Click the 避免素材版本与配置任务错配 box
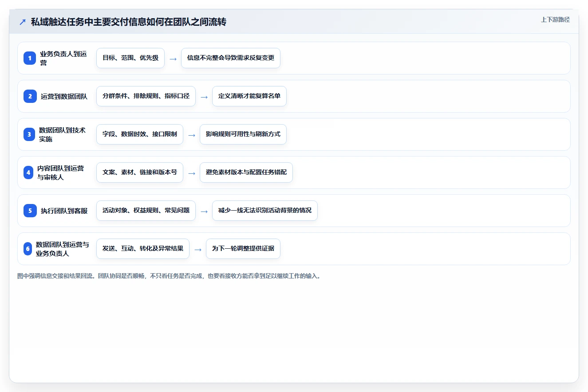This screenshot has height=392, width=588. [246, 172]
